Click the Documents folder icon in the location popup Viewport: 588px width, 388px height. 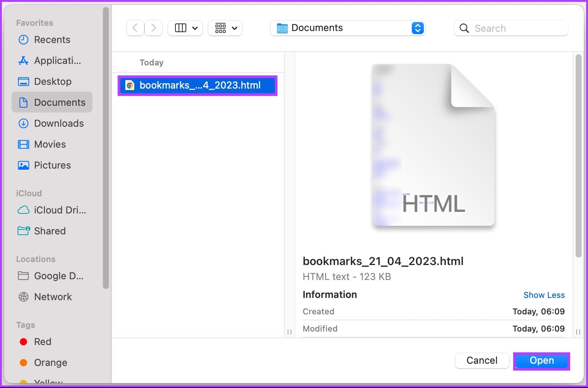[282, 28]
